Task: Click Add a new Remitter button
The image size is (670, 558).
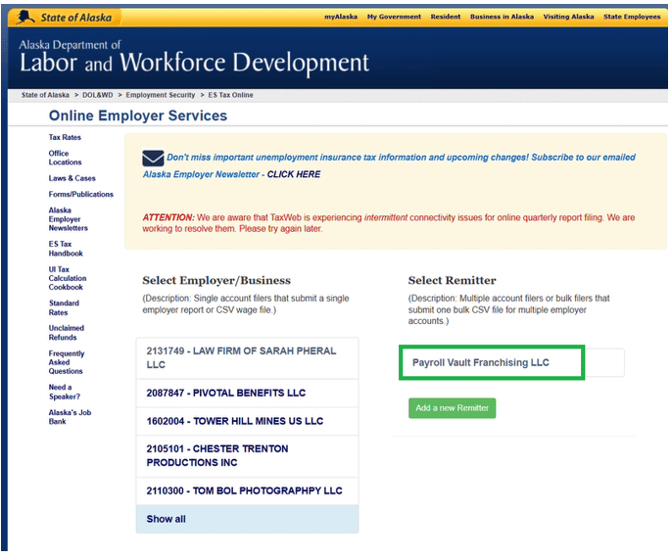Action: (x=452, y=408)
